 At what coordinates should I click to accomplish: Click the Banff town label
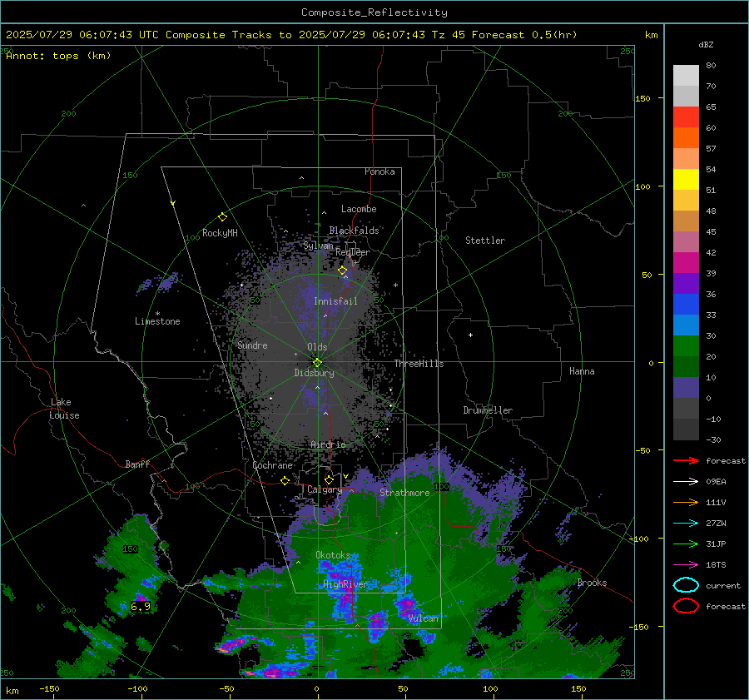pyautogui.click(x=137, y=464)
